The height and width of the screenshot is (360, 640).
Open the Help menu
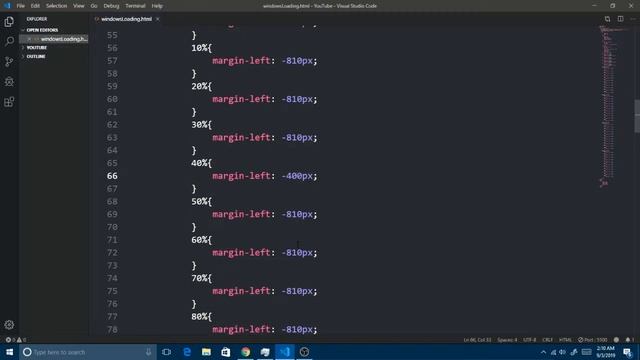[157, 6]
